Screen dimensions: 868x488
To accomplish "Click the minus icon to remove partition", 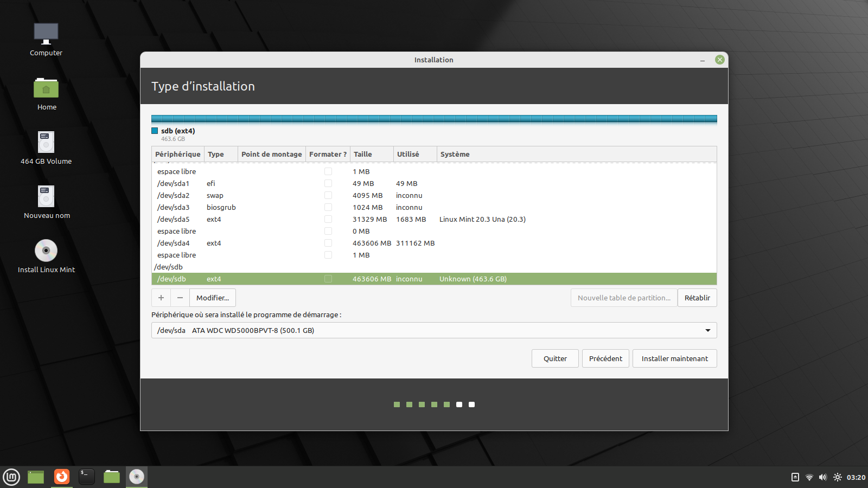I will [180, 298].
